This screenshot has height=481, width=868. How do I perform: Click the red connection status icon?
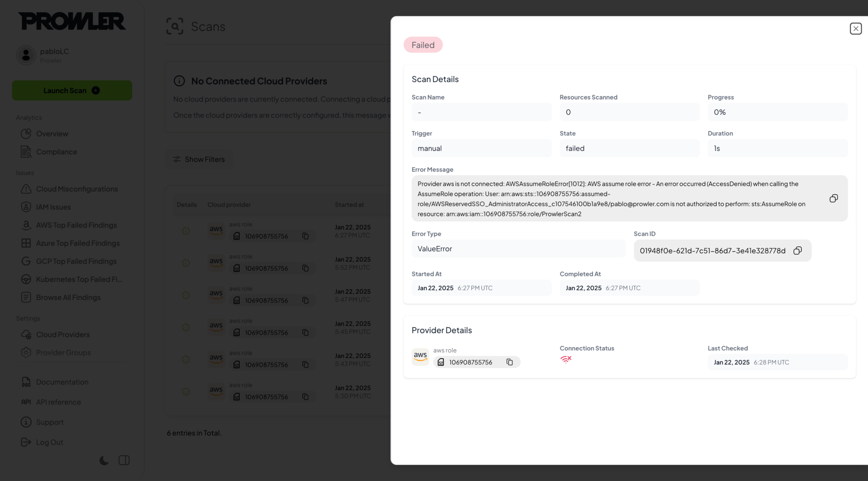click(566, 360)
